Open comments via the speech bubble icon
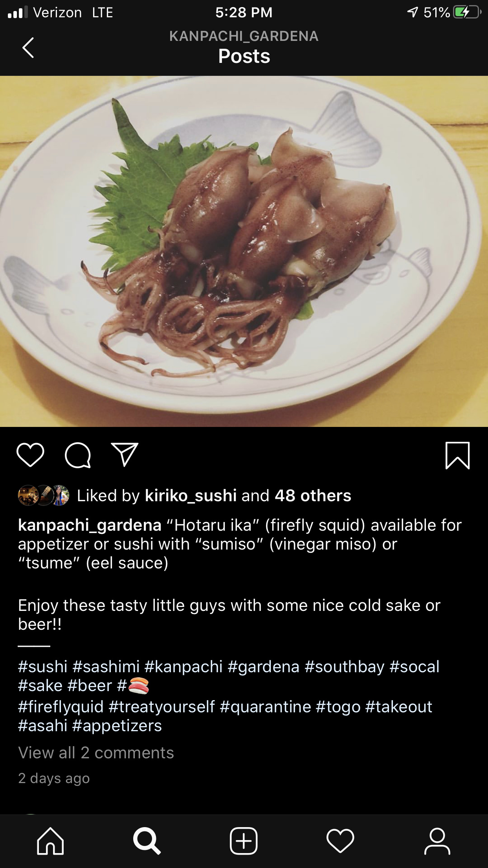Screen dimensions: 488x868 pyautogui.click(x=78, y=455)
